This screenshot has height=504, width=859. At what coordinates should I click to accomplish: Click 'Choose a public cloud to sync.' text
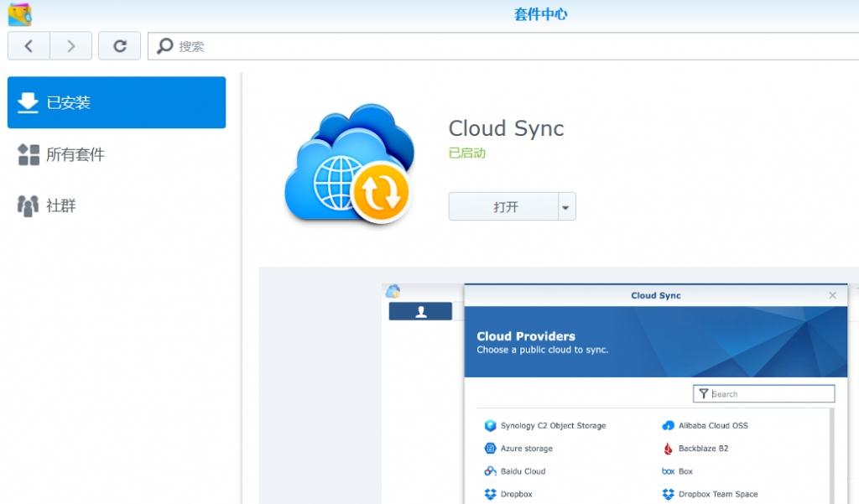click(x=543, y=350)
